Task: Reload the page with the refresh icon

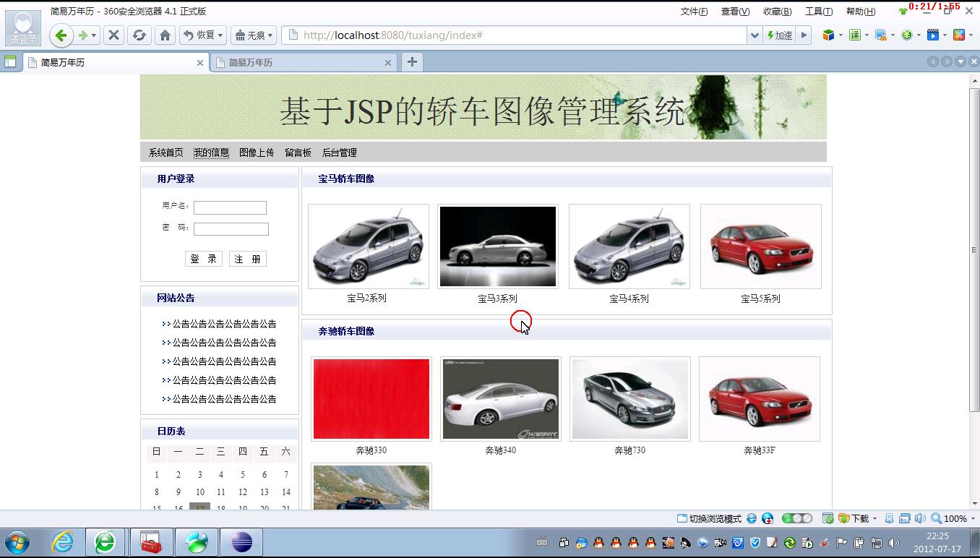Action: tap(139, 35)
